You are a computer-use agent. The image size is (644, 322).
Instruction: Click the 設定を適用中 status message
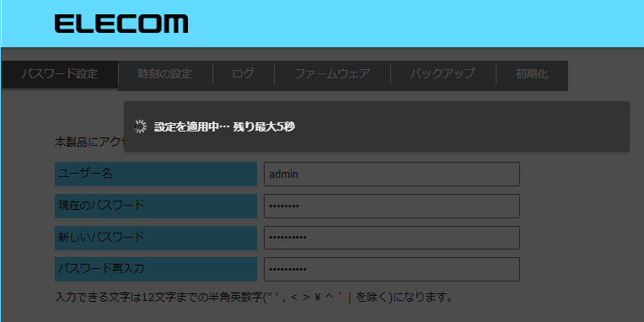pyautogui.click(x=225, y=127)
